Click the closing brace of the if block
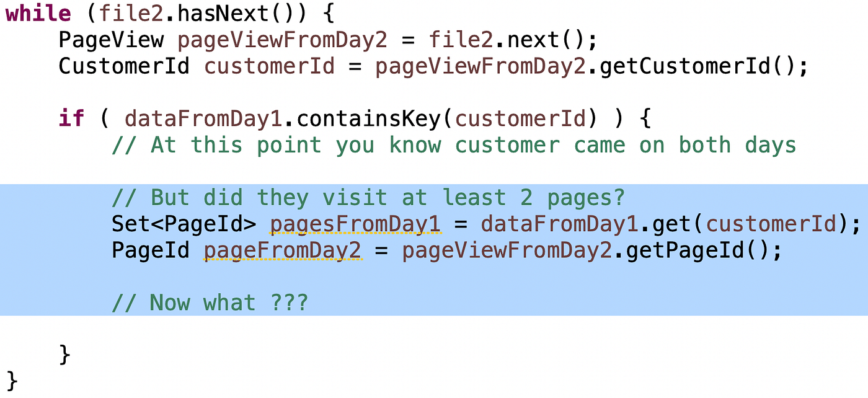 64,355
